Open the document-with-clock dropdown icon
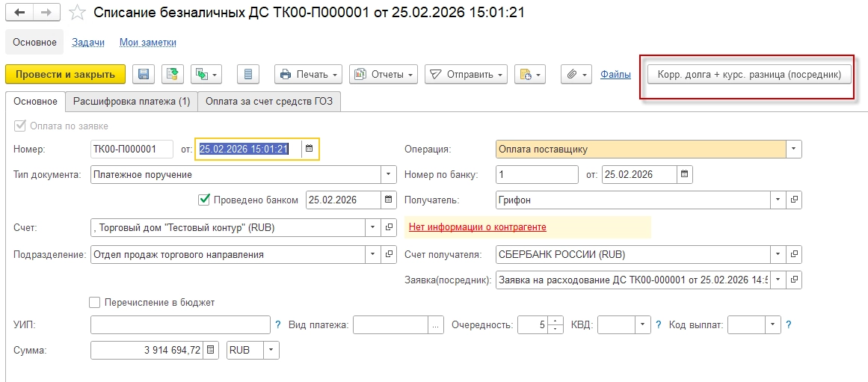The image size is (868, 382). 530,74
